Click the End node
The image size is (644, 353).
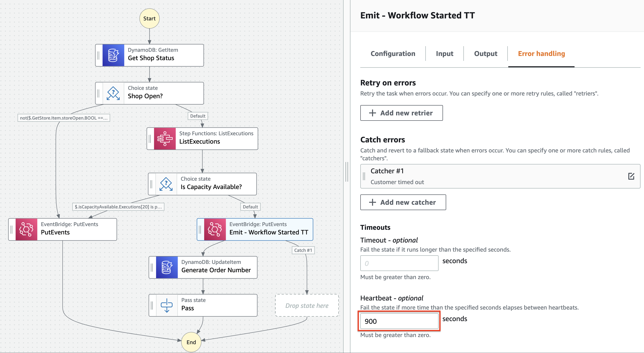coord(191,342)
